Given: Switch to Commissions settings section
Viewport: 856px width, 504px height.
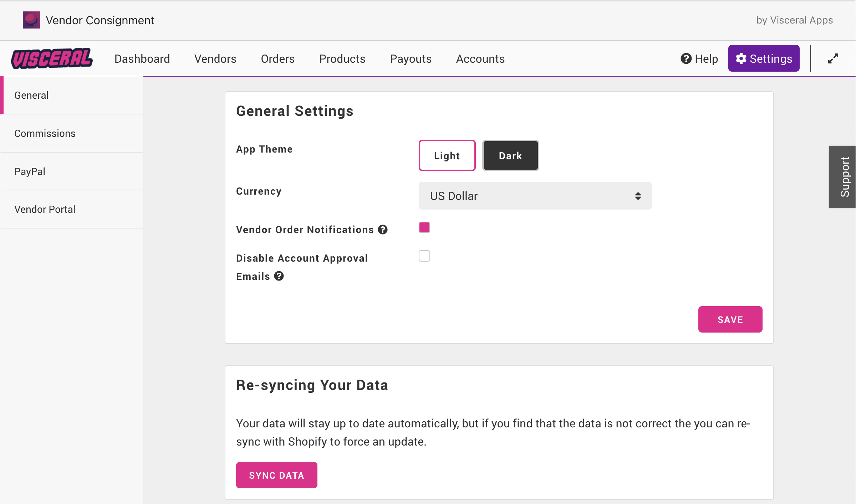Looking at the screenshot, I should pos(45,133).
